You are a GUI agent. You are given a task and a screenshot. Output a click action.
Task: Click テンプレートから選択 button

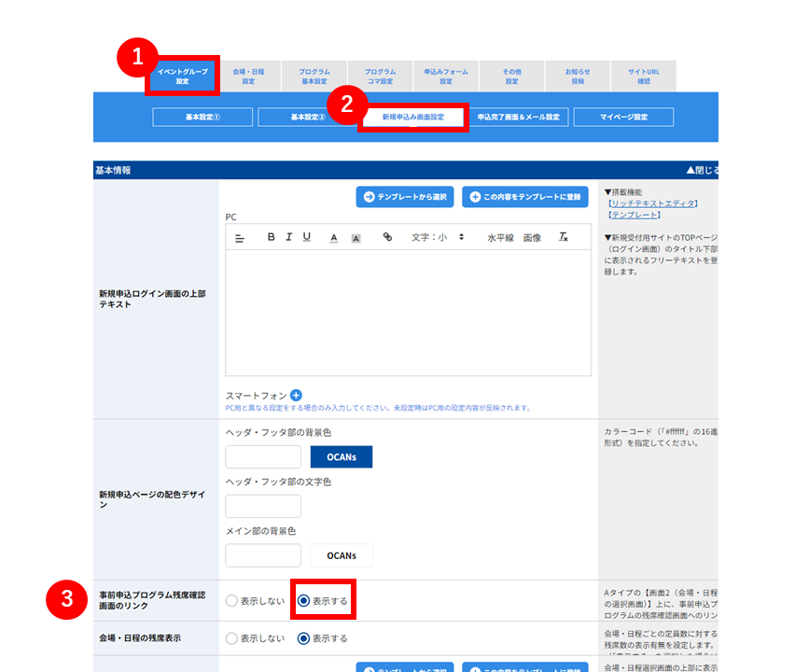click(405, 197)
